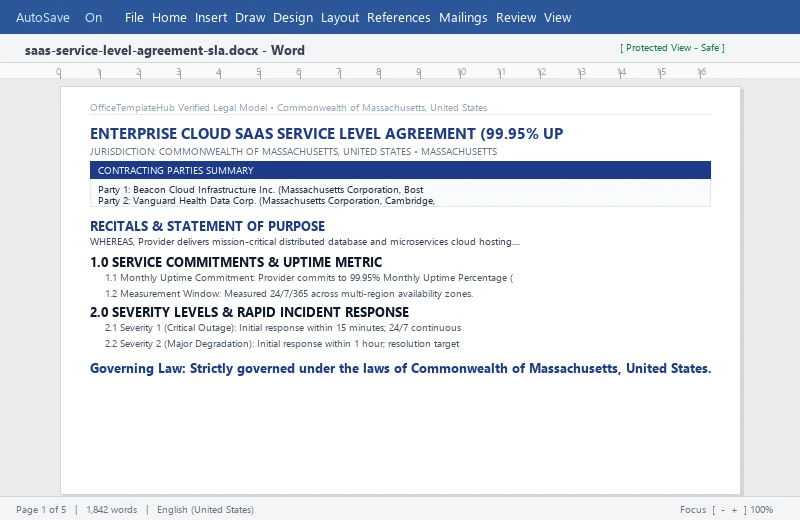Click the Page 1 of 5 indicator
The image size is (800, 520).
click(41, 509)
